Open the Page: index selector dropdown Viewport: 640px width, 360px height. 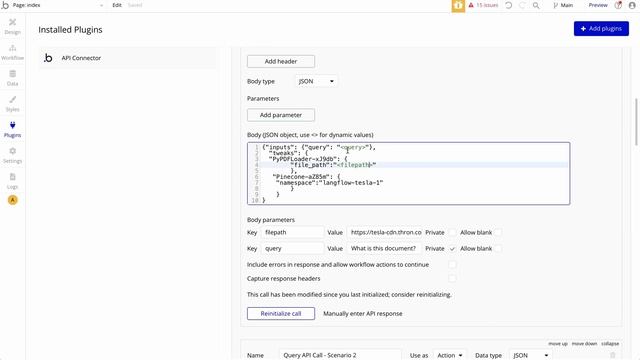point(58,5)
